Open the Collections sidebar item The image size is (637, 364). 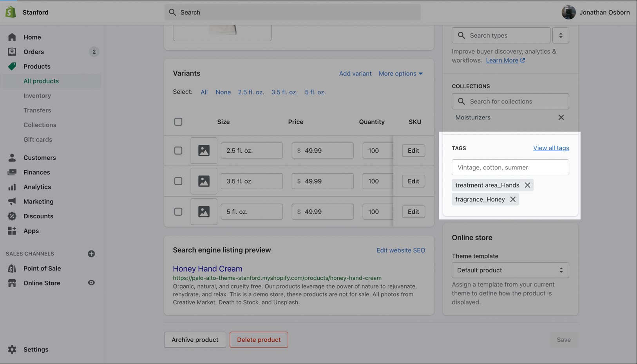click(40, 125)
